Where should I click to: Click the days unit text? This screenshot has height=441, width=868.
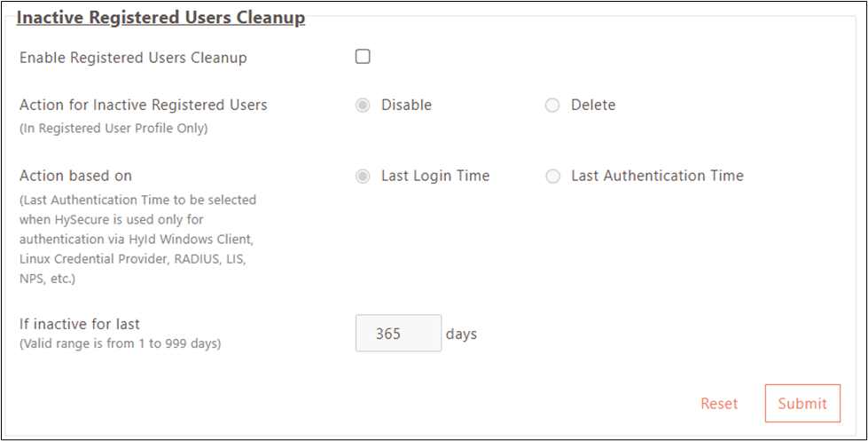pyautogui.click(x=461, y=335)
